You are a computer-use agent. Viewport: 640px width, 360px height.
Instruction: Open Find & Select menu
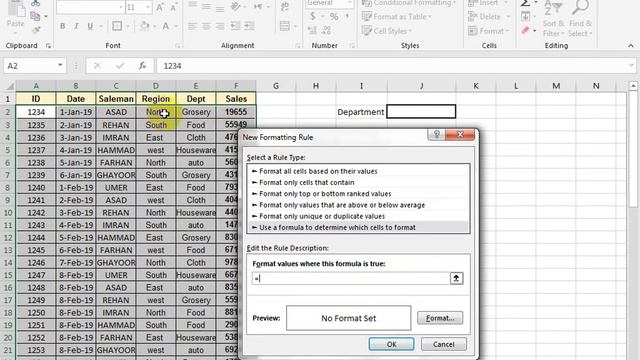pos(580,18)
